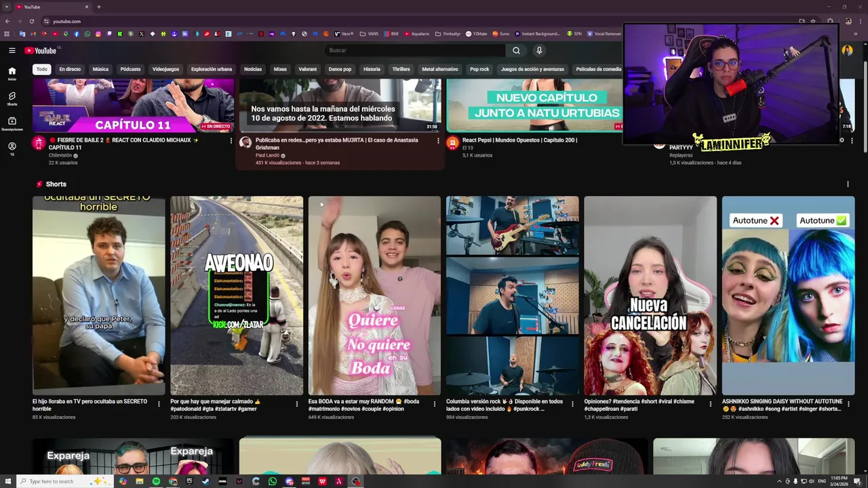Select the 'Videojuegos' filter chip
The width and height of the screenshot is (868, 488).
point(165,69)
